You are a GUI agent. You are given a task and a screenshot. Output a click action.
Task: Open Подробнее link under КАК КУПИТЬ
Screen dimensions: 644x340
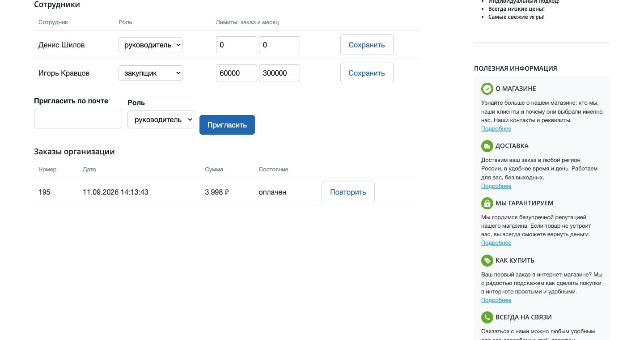(x=496, y=300)
